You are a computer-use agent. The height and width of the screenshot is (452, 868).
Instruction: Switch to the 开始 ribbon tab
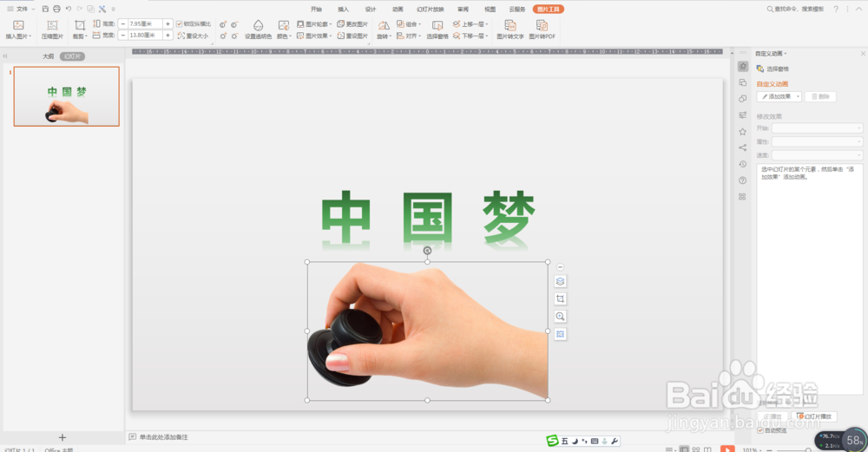pyautogui.click(x=316, y=9)
